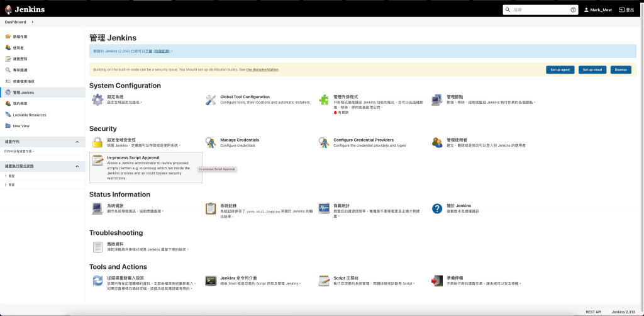Open Global Tool Configuration wrench icon

pyautogui.click(x=211, y=100)
